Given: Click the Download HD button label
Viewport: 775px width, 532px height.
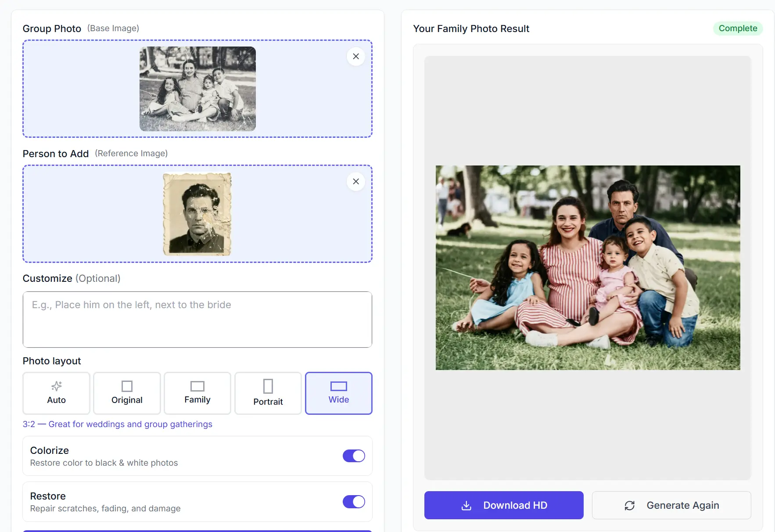Looking at the screenshot, I should (x=515, y=506).
